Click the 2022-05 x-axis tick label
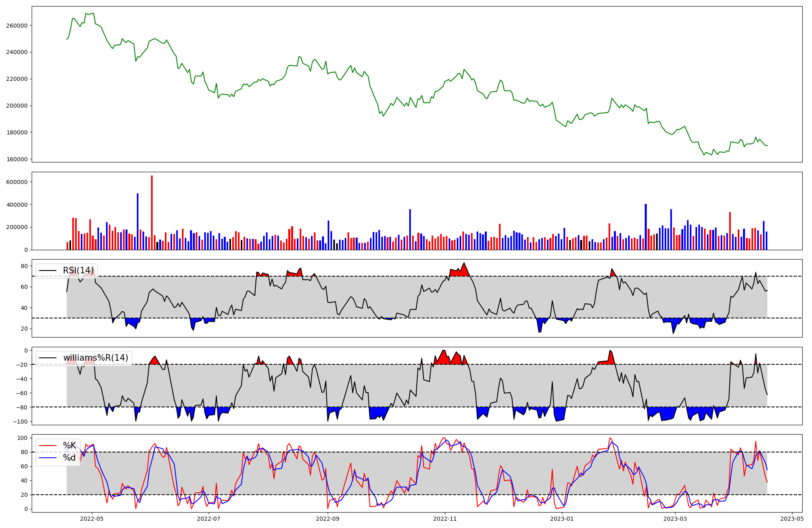Image resolution: width=812 pixels, height=528 pixels. [x=91, y=519]
